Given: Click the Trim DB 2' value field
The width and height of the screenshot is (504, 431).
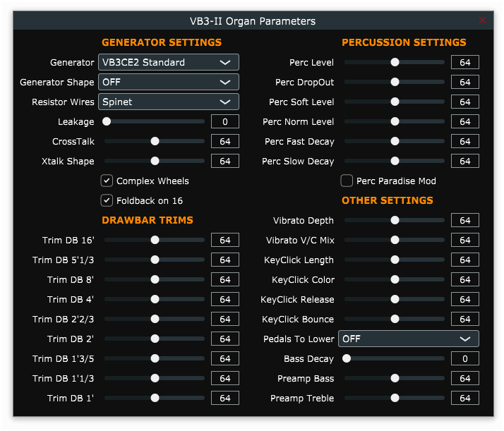Looking at the screenshot, I should (x=225, y=339).
